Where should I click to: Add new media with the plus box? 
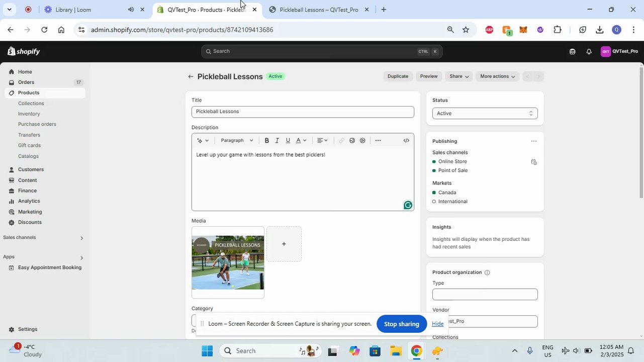pos(284,244)
